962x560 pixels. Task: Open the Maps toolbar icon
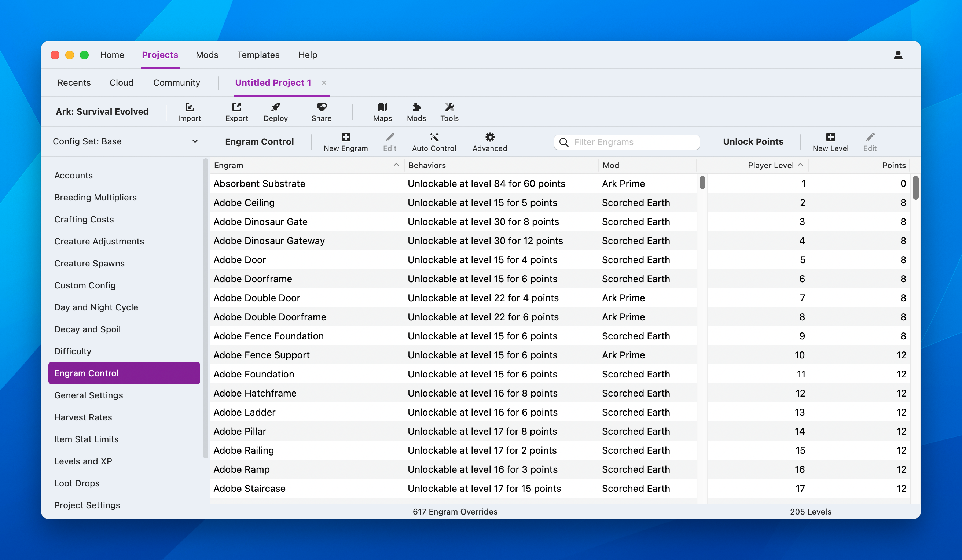coord(382,107)
